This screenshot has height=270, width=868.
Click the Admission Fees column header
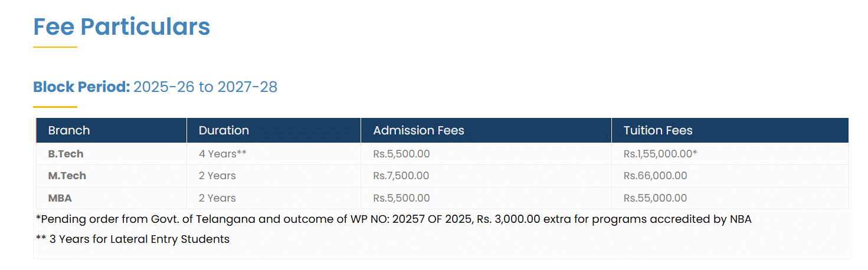pyautogui.click(x=418, y=130)
